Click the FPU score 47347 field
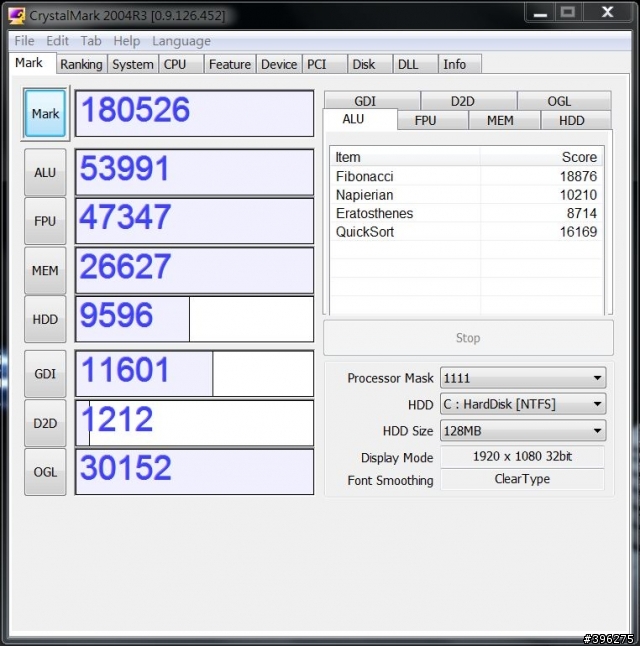Screen dimensions: 640x647 (x=194, y=221)
